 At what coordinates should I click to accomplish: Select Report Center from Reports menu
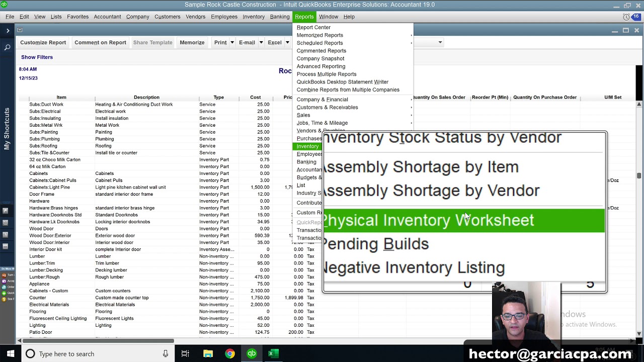point(352,27)
